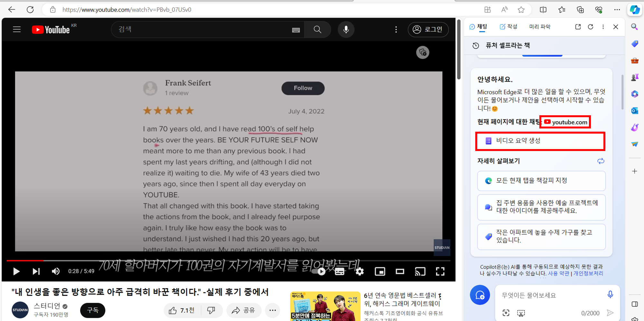The height and width of the screenshot is (321, 644).
Task: Toggle the Copilot sidebar icon
Action: click(x=635, y=10)
